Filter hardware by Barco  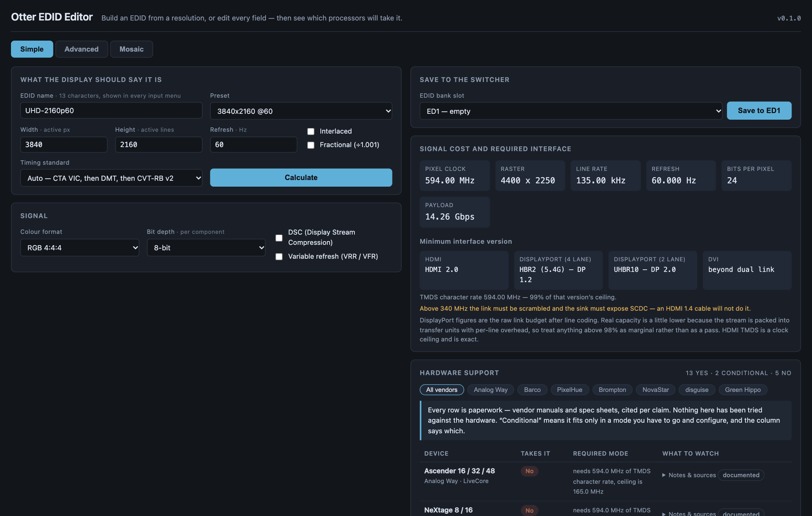pos(532,390)
